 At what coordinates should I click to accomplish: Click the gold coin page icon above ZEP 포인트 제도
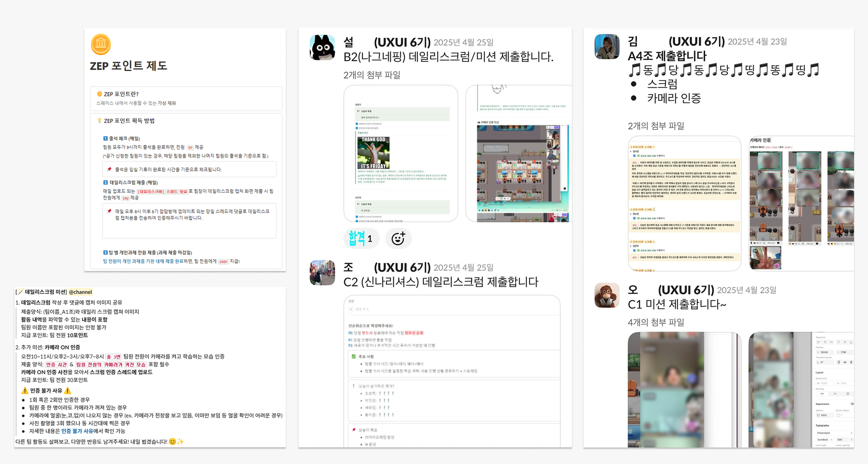(x=101, y=45)
